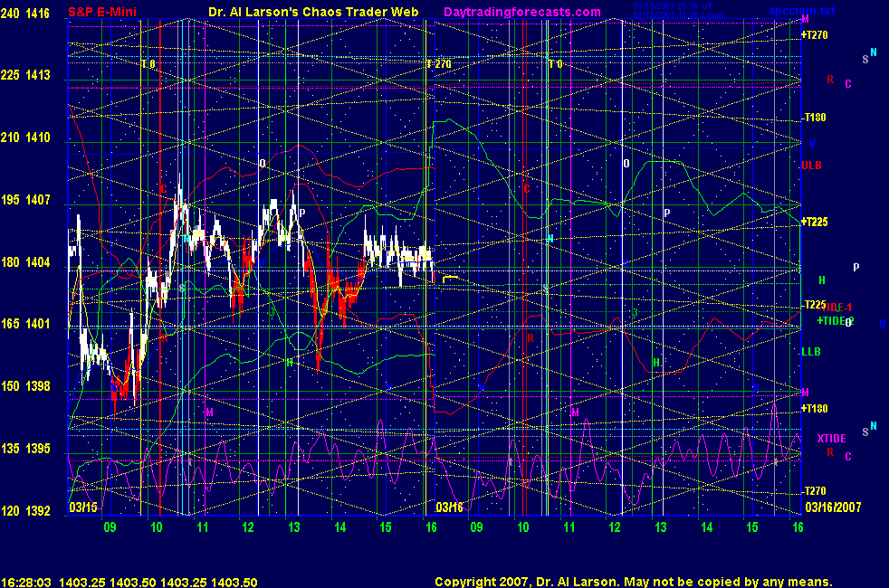Select the Copyright 2007 Dr. Al Larson notice
Viewport: 889px width, 588px height.
pyautogui.click(x=634, y=582)
